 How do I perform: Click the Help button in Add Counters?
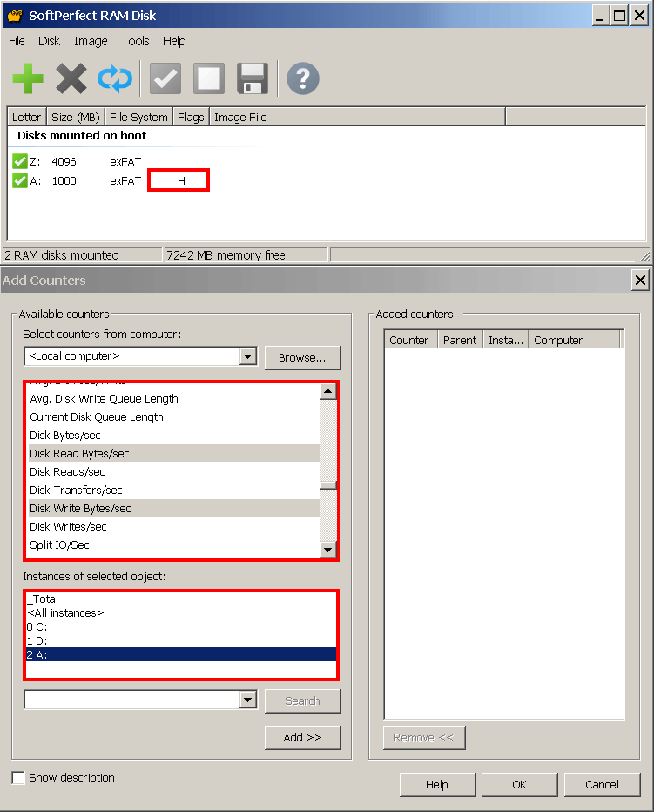[x=437, y=784]
